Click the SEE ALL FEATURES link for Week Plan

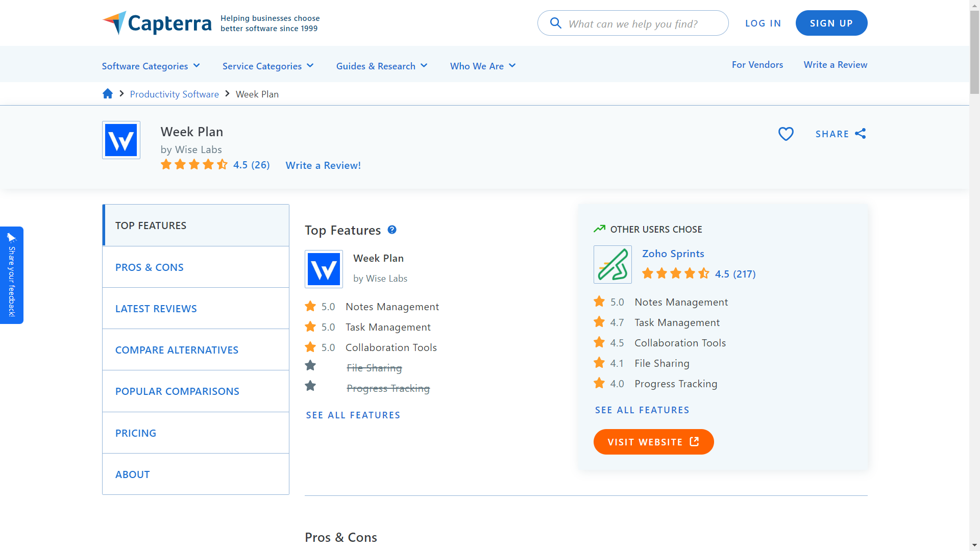tap(353, 414)
